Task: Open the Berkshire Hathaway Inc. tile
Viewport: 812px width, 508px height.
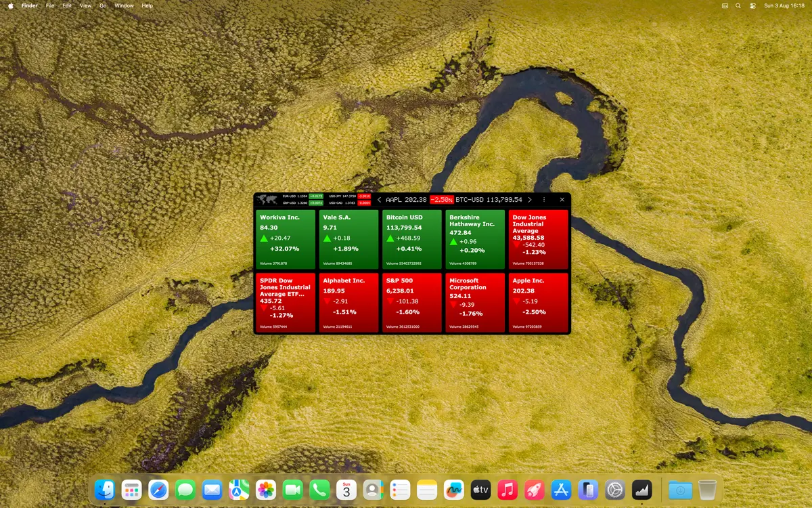Action: click(475, 240)
